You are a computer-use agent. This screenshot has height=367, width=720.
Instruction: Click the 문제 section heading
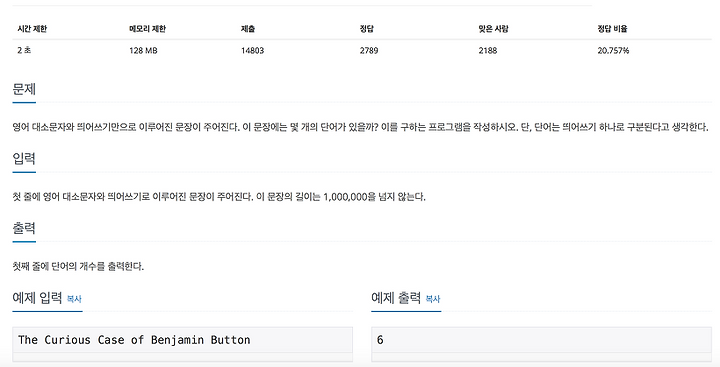pos(24,89)
